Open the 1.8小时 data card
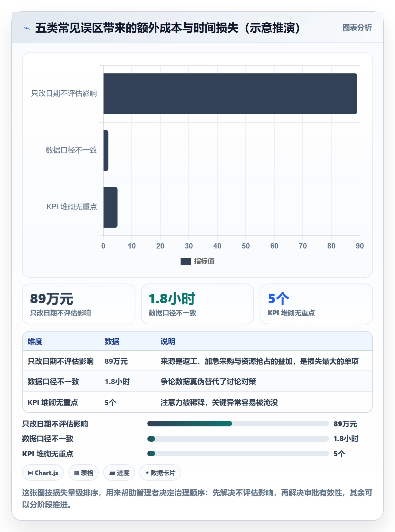Image resolution: width=395 pixels, height=532 pixels. coord(197,304)
